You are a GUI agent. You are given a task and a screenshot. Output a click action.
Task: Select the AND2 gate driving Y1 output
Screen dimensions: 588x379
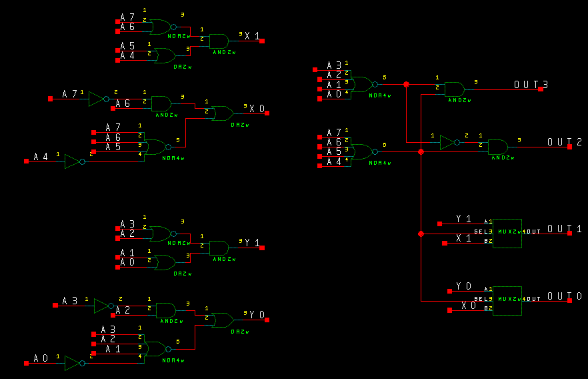pyautogui.click(x=219, y=248)
